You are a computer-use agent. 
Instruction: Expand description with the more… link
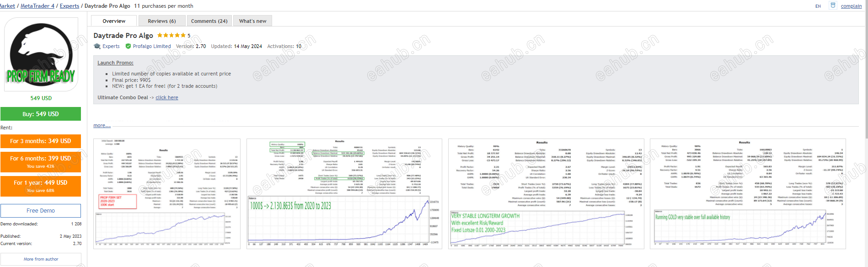pos(102,125)
